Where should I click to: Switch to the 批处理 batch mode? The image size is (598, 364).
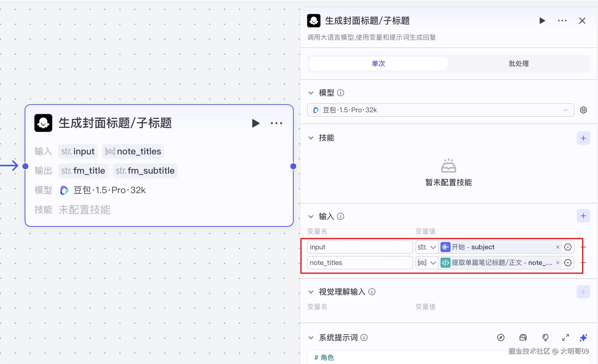coord(518,64)
